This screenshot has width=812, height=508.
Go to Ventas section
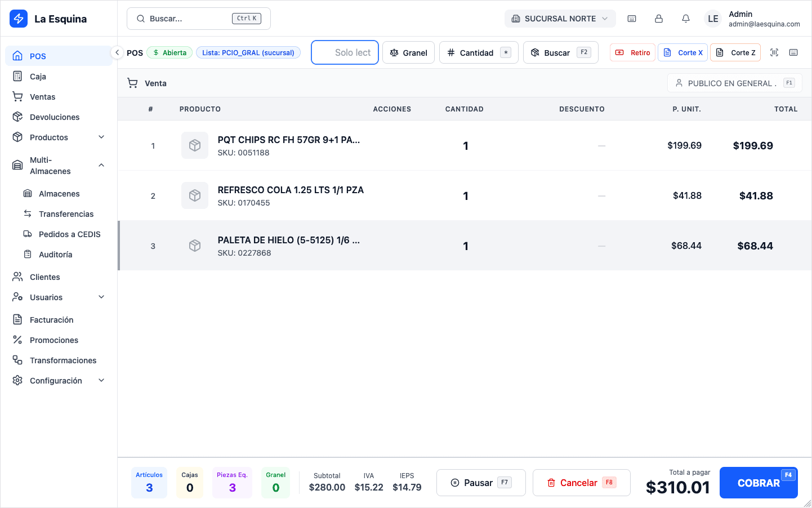click(59, 96)
